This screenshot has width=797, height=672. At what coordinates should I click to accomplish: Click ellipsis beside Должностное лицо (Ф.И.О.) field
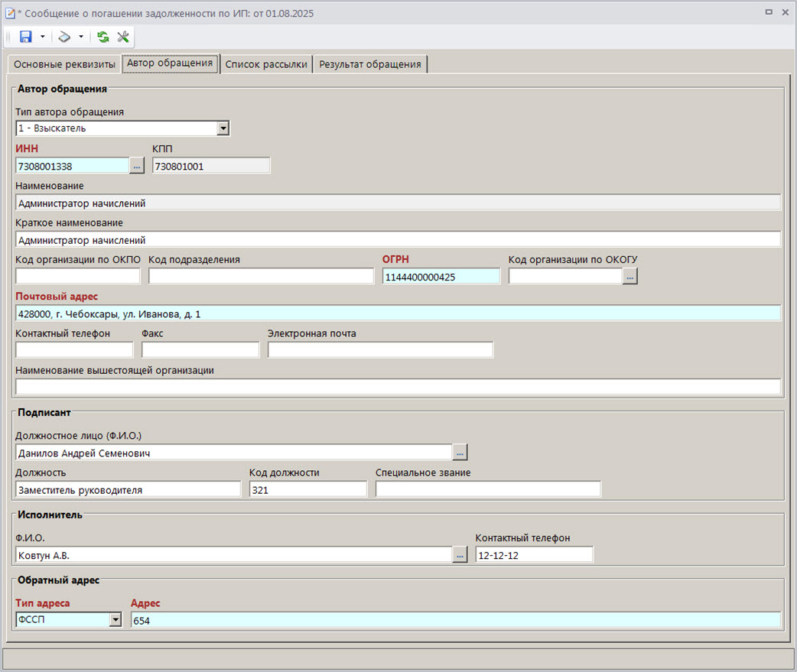460,453
